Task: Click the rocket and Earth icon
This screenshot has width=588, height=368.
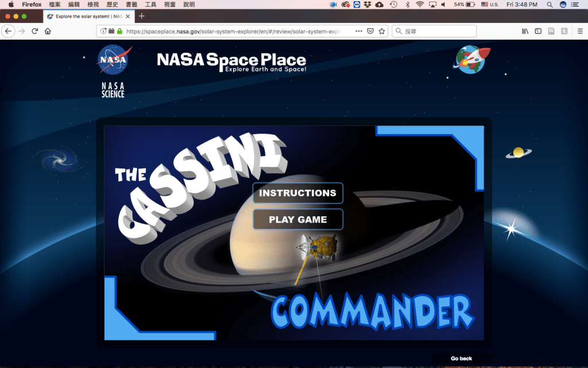Action: click(x=473, y=60)
